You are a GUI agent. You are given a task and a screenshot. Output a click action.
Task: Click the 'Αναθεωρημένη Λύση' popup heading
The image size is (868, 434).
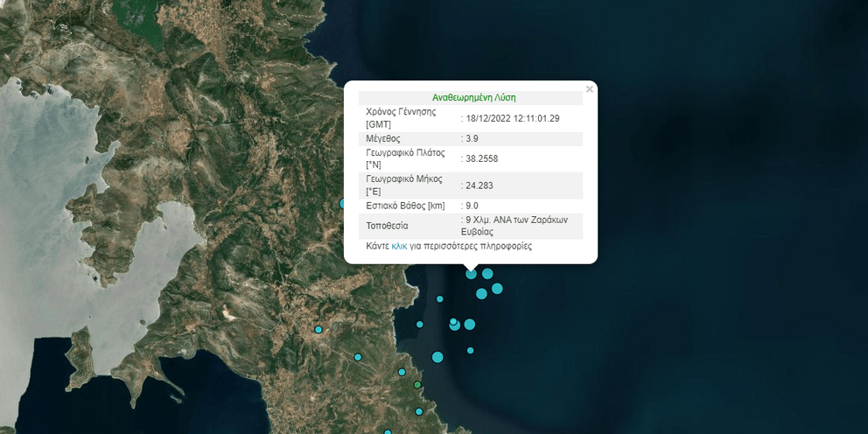pyautogui.click(x=474, y=98)
